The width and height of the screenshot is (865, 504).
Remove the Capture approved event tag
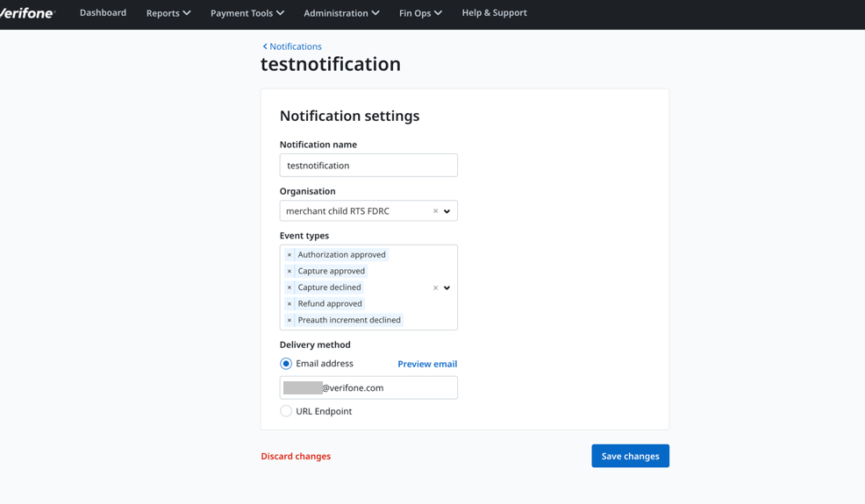coord(290,272)
